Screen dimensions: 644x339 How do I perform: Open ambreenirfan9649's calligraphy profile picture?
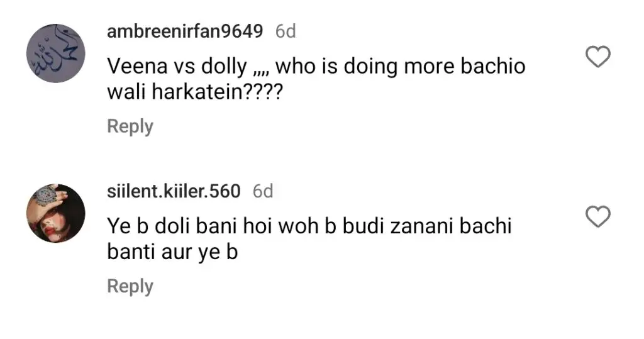coord(56,53)
